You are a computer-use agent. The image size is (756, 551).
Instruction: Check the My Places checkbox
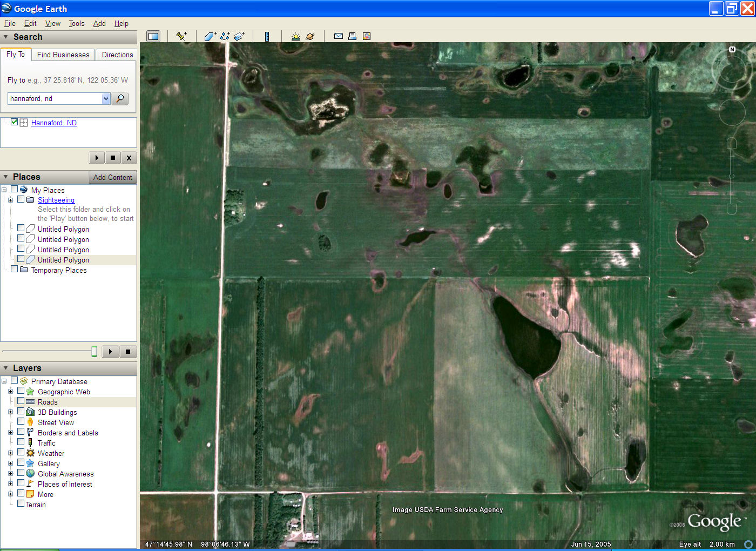15,189
